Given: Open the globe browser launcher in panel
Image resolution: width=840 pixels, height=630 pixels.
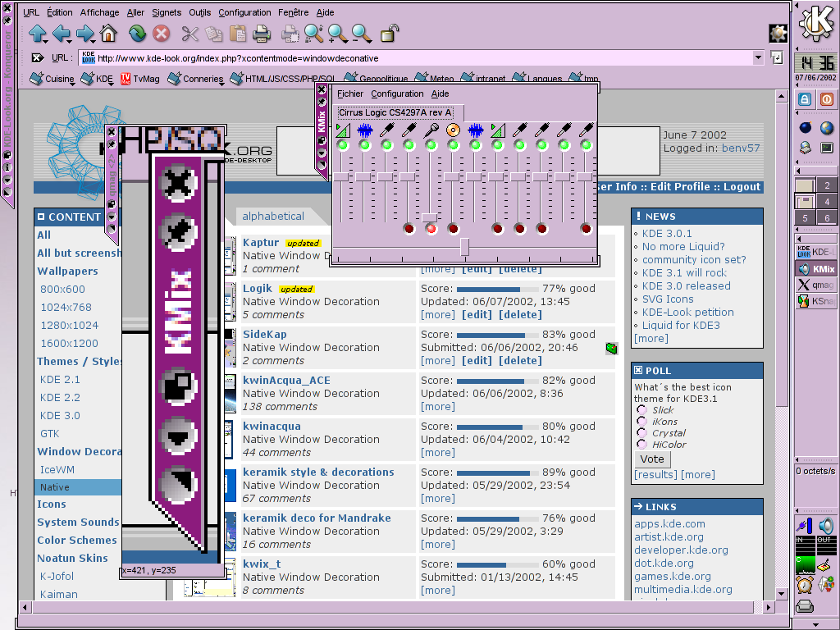Looking at the screenshot, I should click(827, 127).
